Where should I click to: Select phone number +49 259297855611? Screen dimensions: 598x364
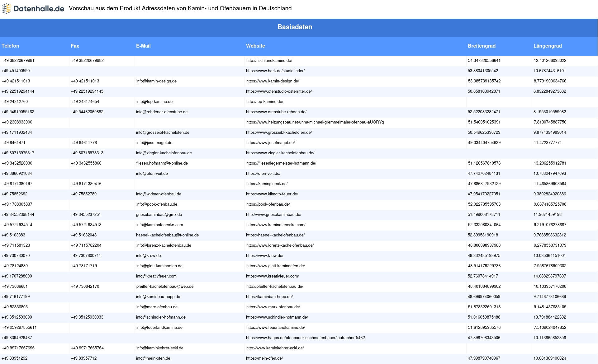click(19, 328)
